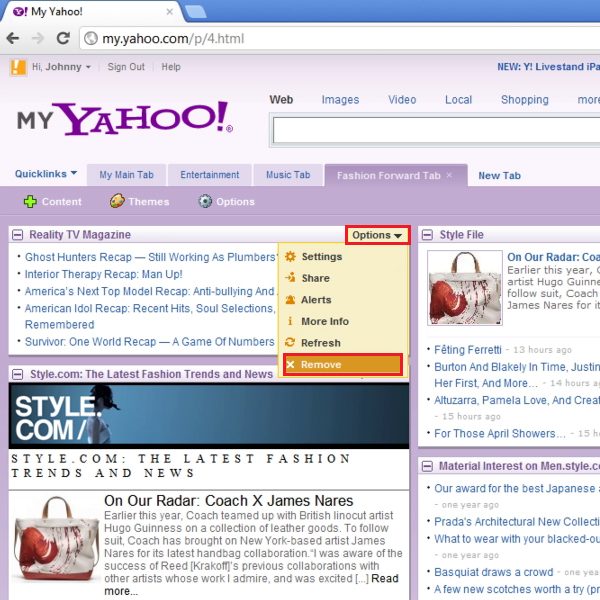
Task: Open the Themes toolbar button
Action: (139, 201)
